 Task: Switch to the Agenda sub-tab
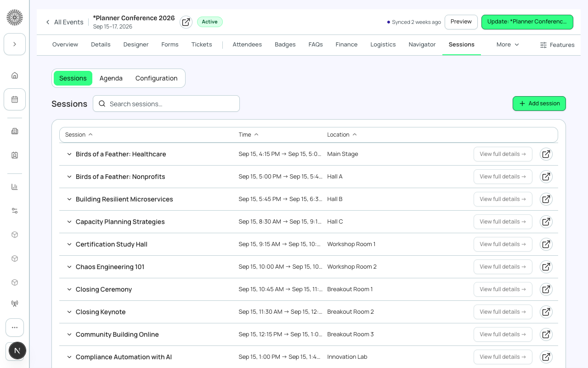pyautogui.click(x=111, y=78)
